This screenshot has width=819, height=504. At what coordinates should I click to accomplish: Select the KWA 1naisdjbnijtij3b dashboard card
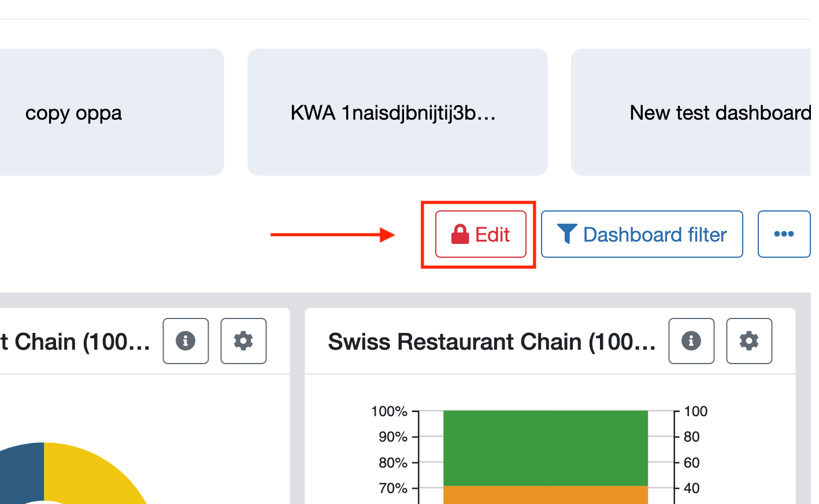click(x=398, y=112)
